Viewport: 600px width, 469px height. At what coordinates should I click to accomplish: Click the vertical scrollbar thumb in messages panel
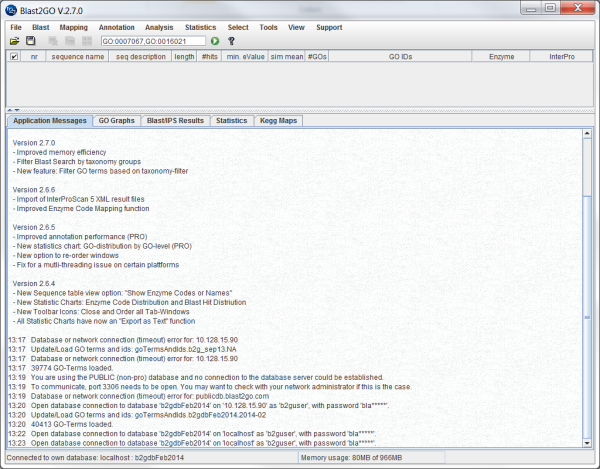(587, 318)
